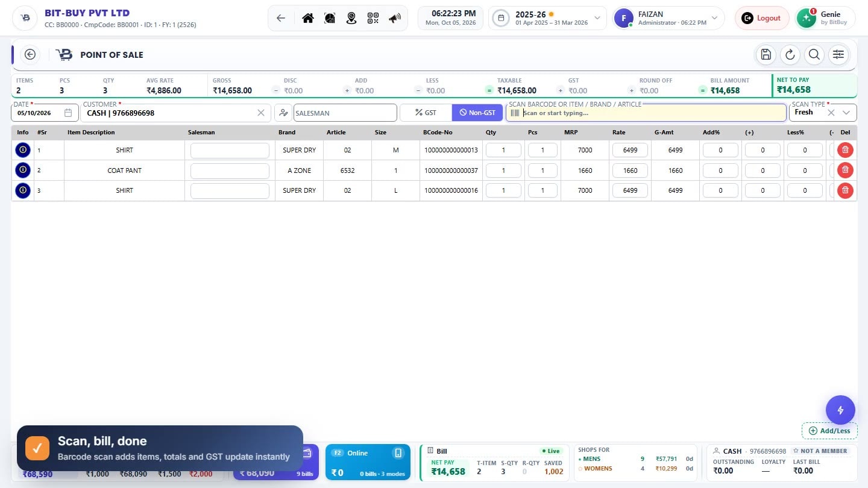Clear the CASH customer selection
Screen dimensions: 868x488
(261, 113)
